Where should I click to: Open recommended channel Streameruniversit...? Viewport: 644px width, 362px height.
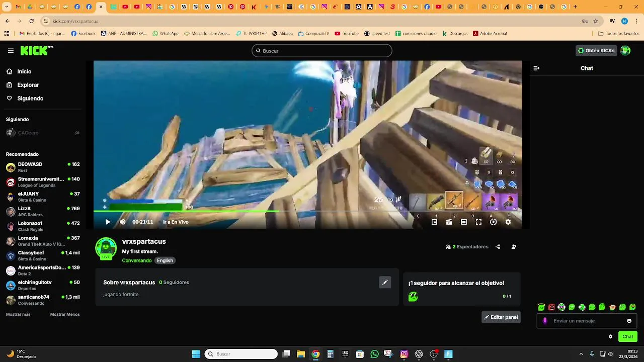pos(43,182)
